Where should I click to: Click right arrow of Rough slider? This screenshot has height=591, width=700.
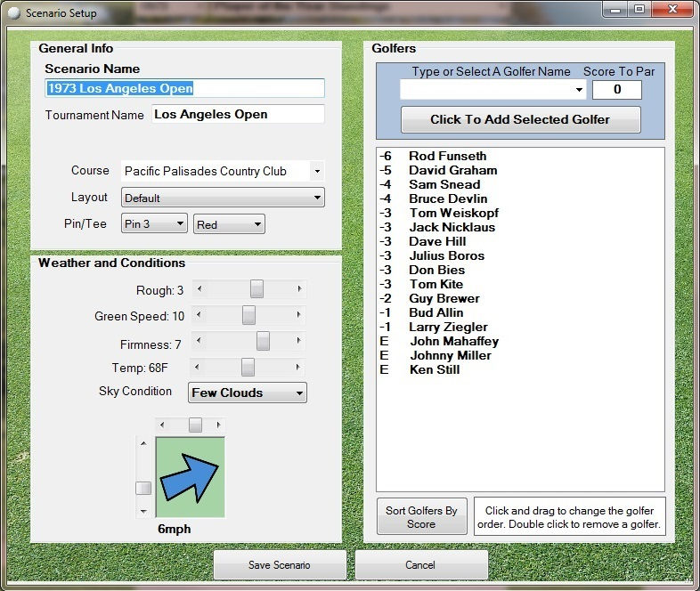pos(300,289)
